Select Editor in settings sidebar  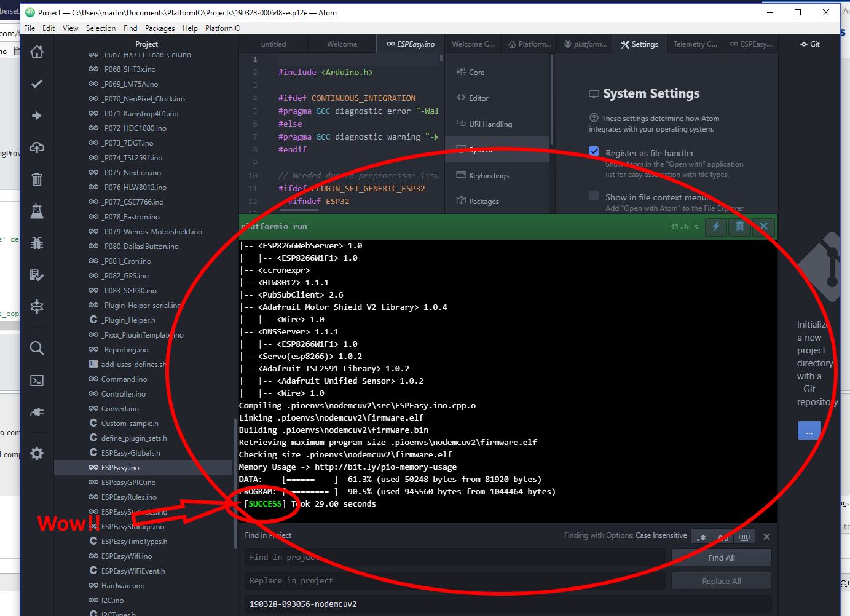[x=497, y=98]
